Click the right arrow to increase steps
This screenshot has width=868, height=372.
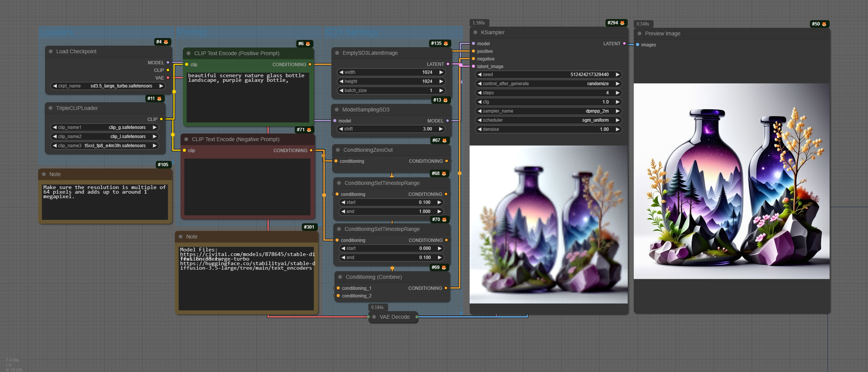pyautogui.click(x=617, y=93)
